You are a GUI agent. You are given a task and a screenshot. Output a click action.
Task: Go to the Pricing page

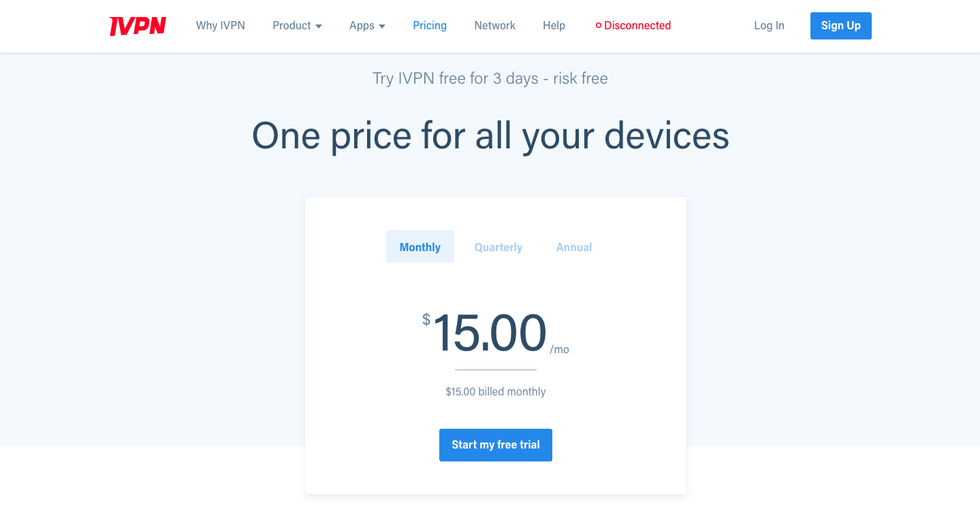(430, 25)
